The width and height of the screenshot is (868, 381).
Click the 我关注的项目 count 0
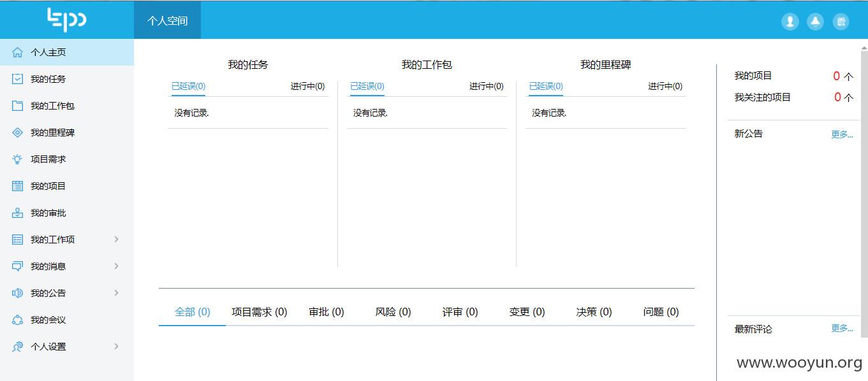pyautogui.click(x=838, y=97)
